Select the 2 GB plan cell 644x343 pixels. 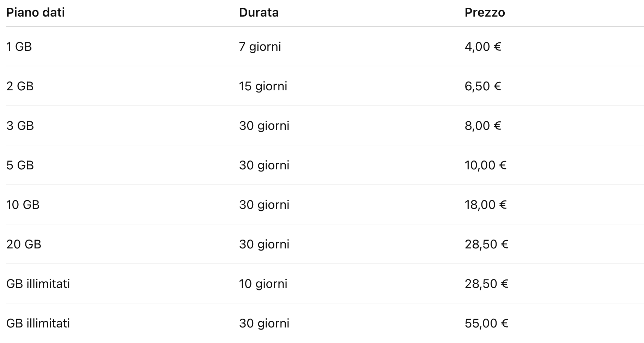[20, 86]
